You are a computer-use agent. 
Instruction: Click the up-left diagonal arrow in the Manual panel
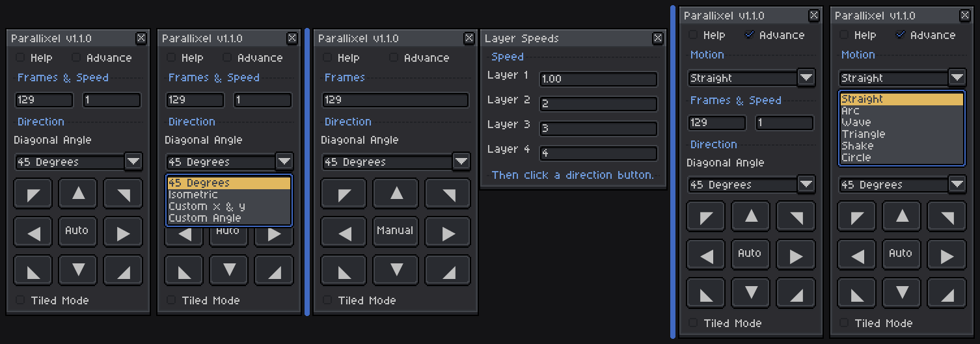click(x=344, y=193)
